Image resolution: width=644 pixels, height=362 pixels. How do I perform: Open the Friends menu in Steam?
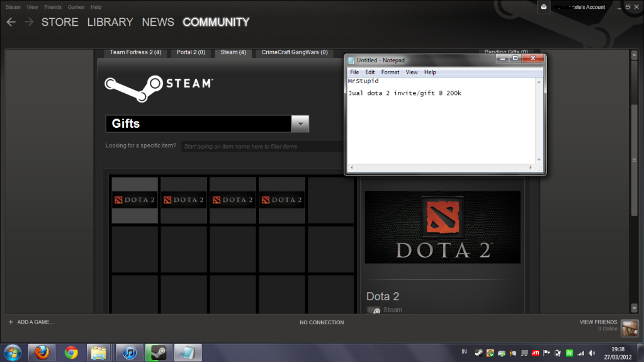point(53,7)
